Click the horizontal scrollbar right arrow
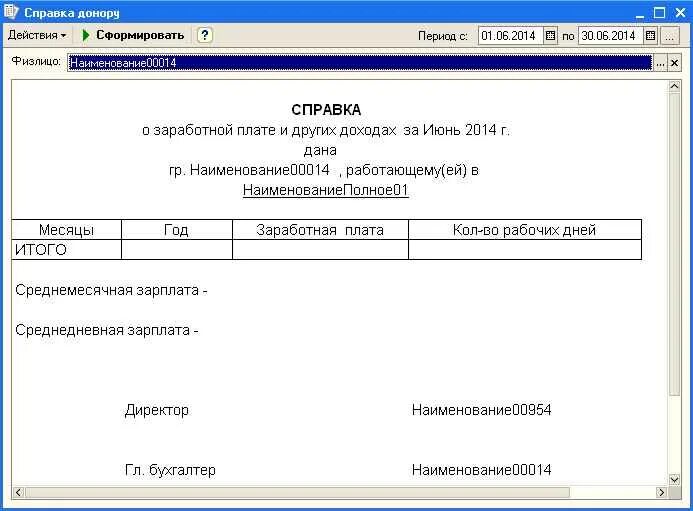 point(661,492)
